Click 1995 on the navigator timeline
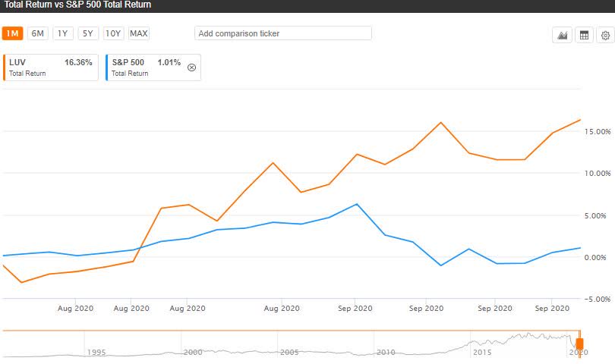This screenshot has height=364, width=615. pyautogui.click(x=96, y=352)
